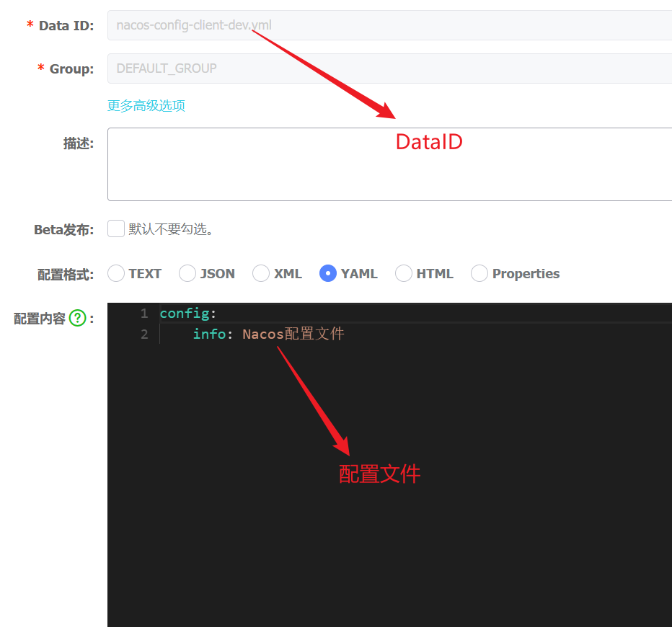Viewport: 672px width, 630px height.
Task: Click the 默认不要勾选 checkbox label
Action: (170, 230)
